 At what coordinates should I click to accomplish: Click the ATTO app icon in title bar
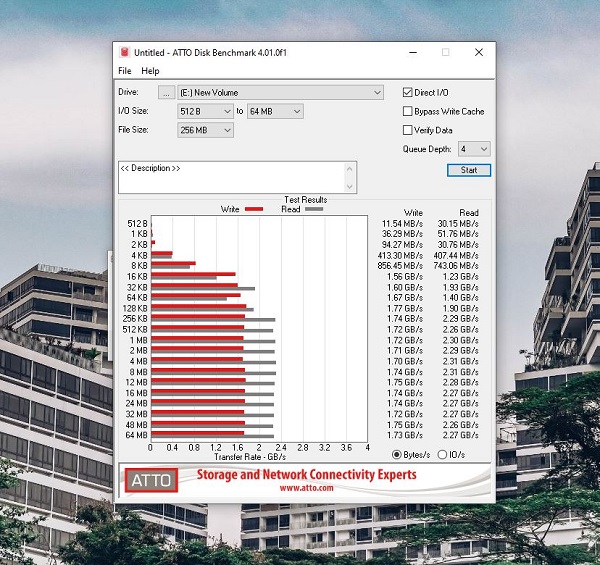[x=124, y=52]
